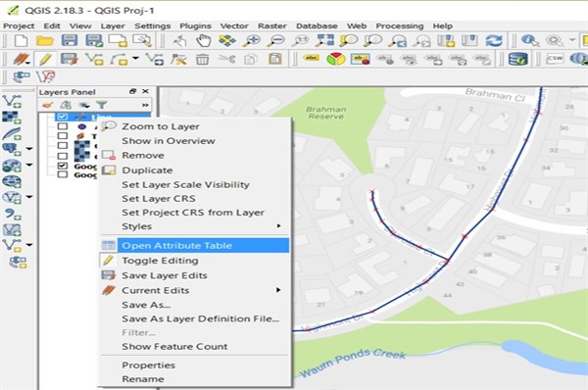The height and width of the screenshot is (390, 588).
Task: Open the Styles submenu
Action: (194, 226)
